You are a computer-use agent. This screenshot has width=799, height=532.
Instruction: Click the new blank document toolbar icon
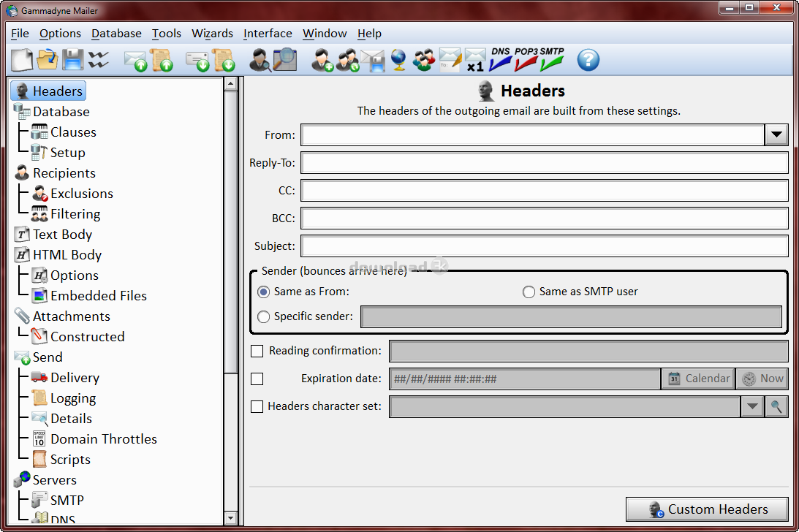click(22, 60)
